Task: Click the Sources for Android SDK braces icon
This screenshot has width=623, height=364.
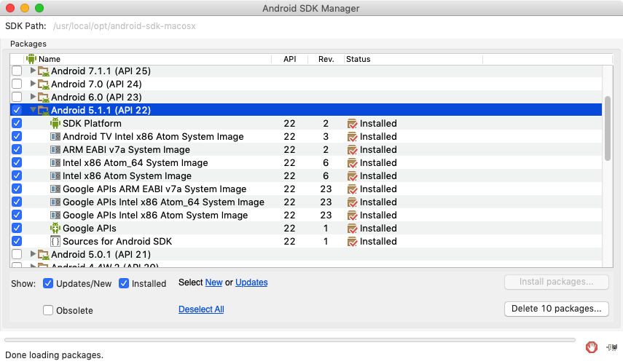Action: click(x=55, y=242)
